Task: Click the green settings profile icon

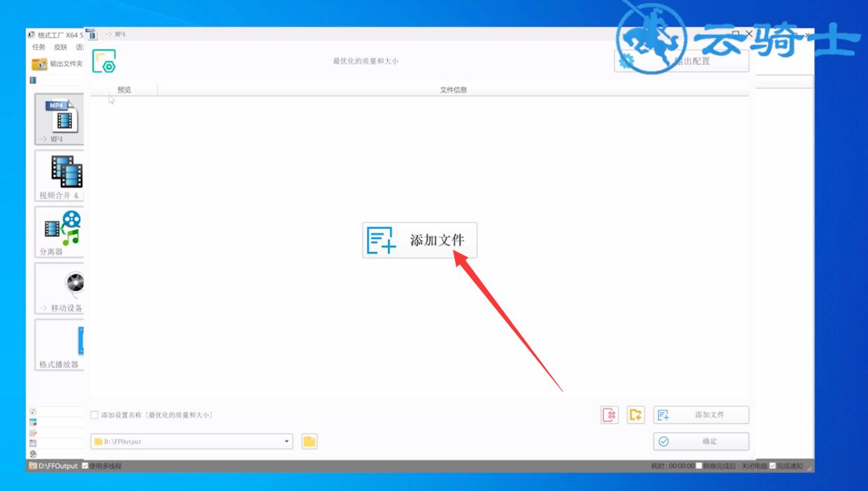Action: click(104, 62)
